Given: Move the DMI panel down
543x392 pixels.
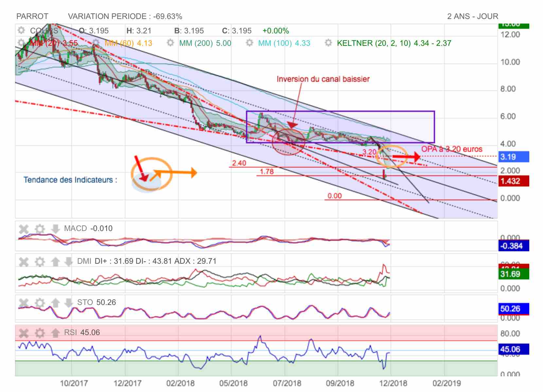Looking at the screenshot, I should point(68,261).
